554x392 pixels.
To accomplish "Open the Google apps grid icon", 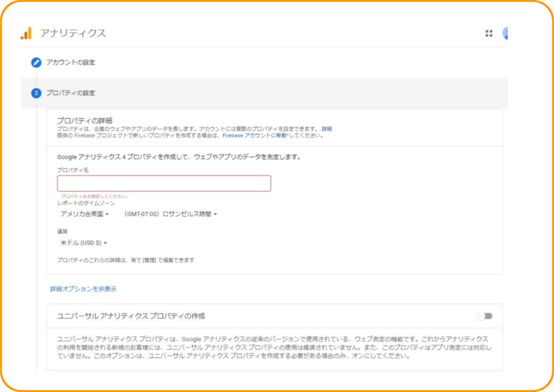I will point(489,34).
